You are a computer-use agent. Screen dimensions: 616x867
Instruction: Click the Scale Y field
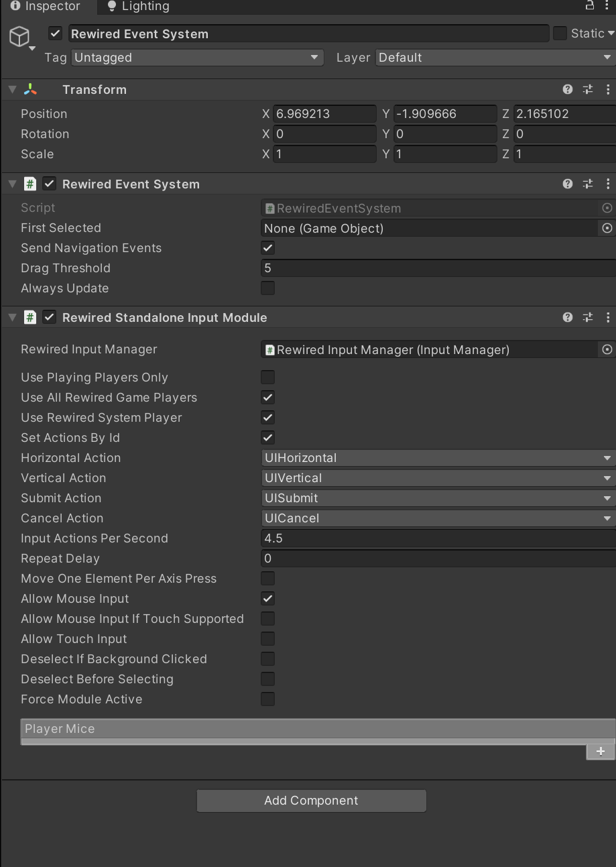[x=445, y=154]
